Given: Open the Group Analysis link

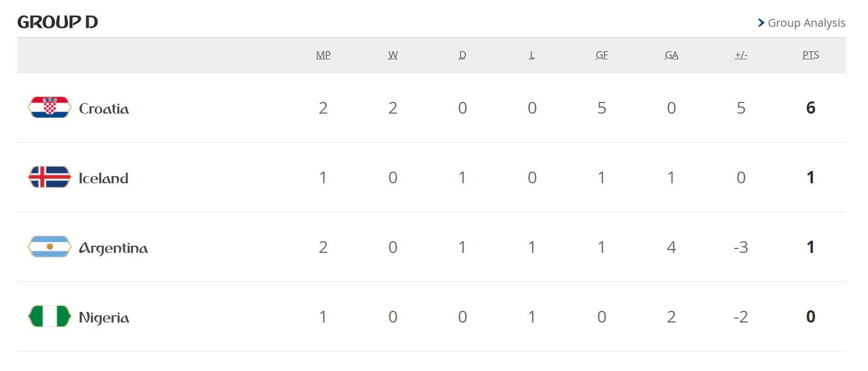Looking at the screenshot, I should [806, 23].
